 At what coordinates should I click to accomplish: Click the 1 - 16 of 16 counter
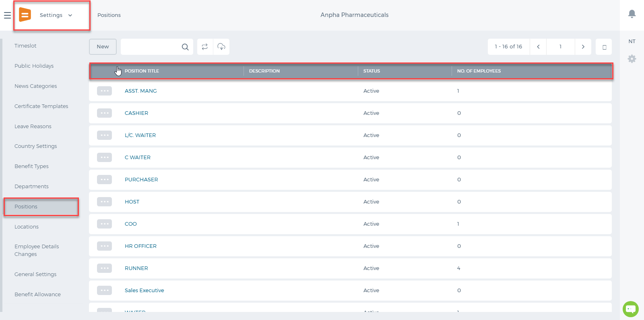508,47
